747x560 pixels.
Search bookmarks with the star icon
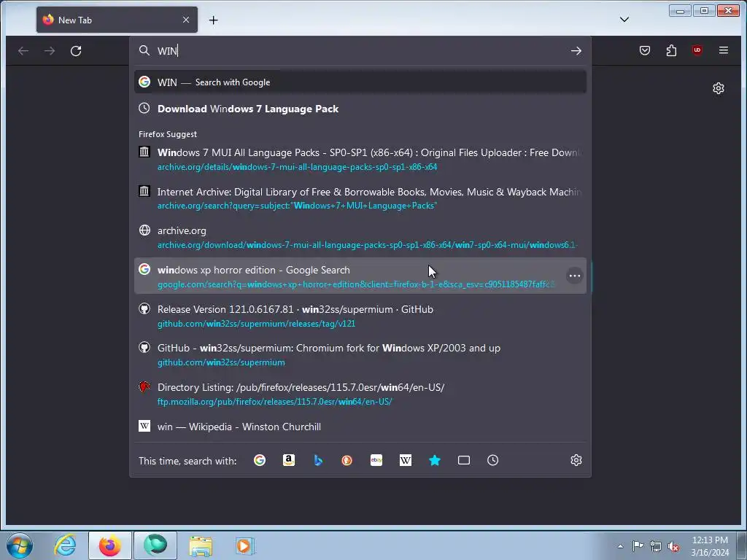435,460
